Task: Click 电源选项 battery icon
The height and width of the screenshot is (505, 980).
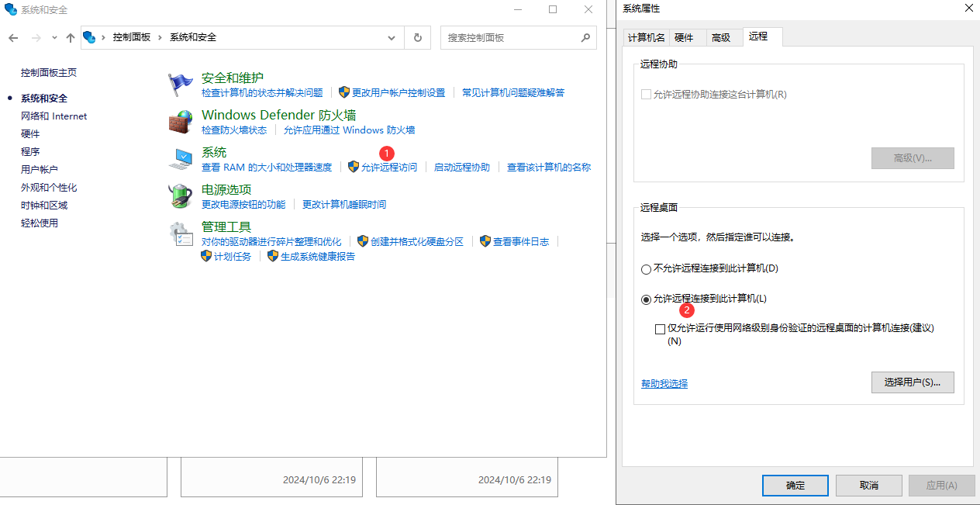Action: [180, 195]
